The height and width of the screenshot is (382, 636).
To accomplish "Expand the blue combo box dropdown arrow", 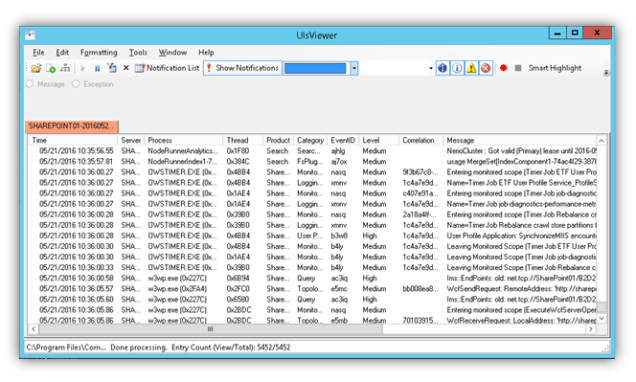I will (354, 68).
